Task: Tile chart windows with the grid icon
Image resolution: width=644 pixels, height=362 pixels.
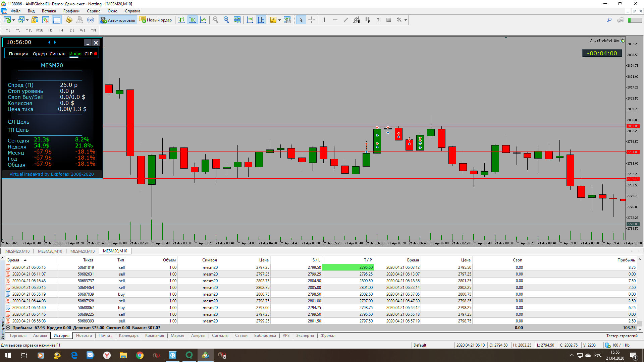Action: pos(237,20)
